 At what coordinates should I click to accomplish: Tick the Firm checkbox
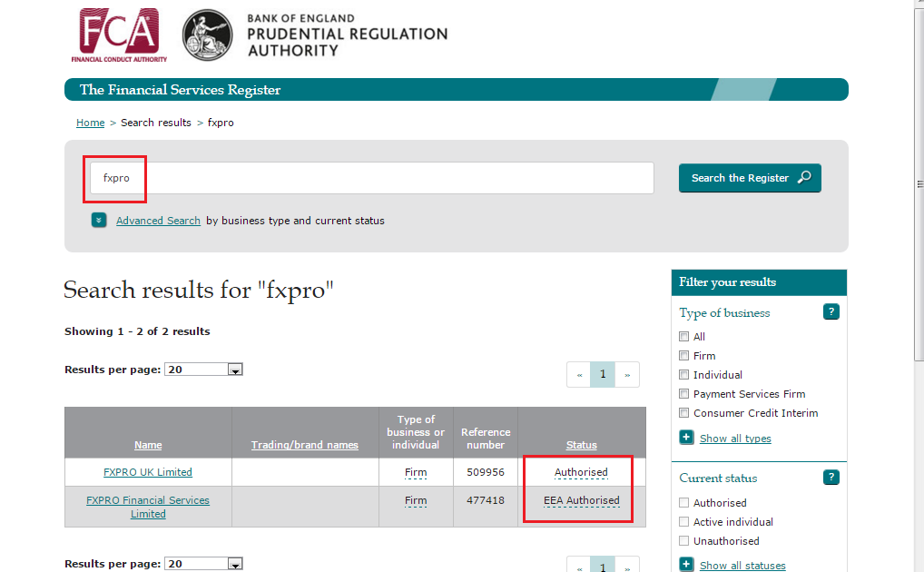click(684, 356)
